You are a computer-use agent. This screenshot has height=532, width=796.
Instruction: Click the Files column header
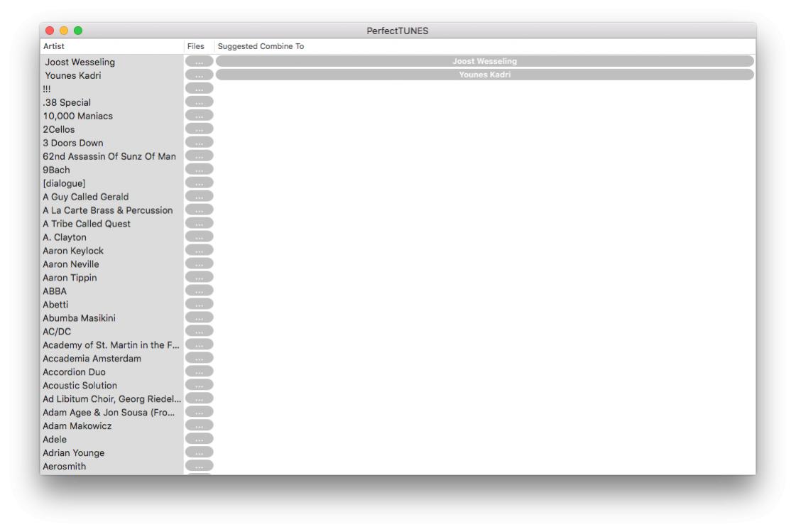(x=196, y=46)
